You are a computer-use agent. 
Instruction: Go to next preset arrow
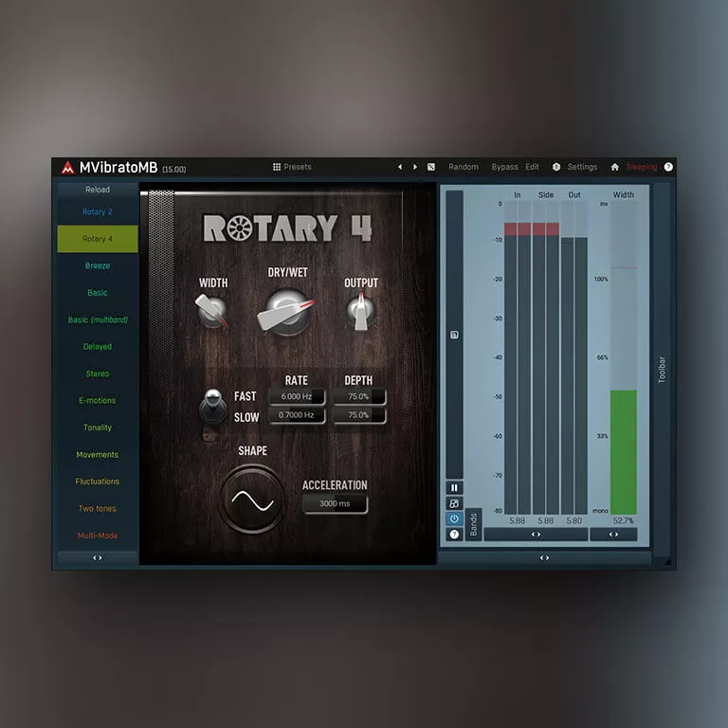[414, 167]
